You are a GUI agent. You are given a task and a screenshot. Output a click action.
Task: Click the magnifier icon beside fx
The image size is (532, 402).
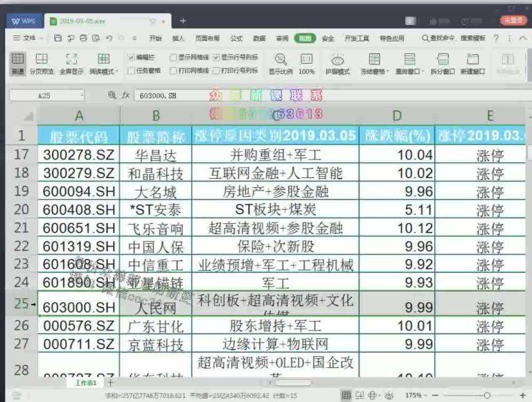[112, 95]
